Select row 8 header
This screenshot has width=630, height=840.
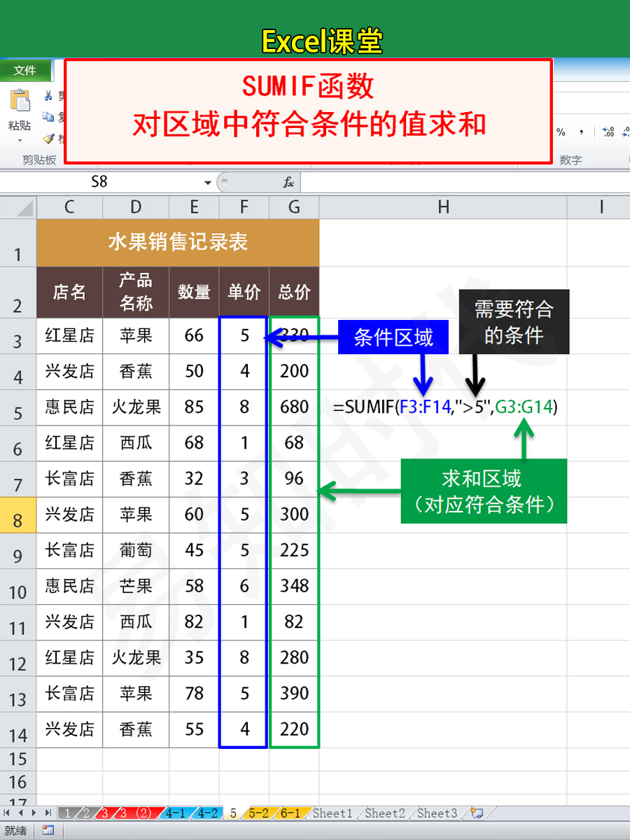(x=18, y=514)
